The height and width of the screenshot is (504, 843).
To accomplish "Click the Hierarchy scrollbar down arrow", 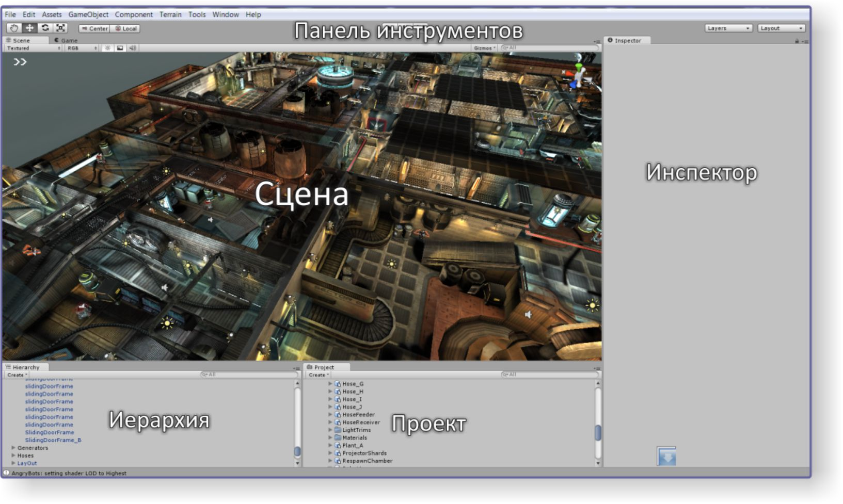I will tap(297, 463).
